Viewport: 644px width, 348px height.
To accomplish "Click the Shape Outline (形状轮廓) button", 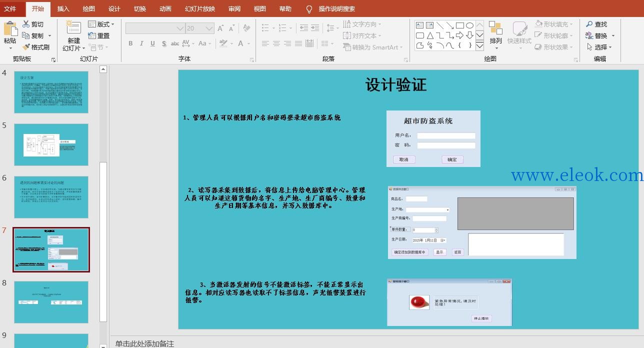I will coord(553,35).
